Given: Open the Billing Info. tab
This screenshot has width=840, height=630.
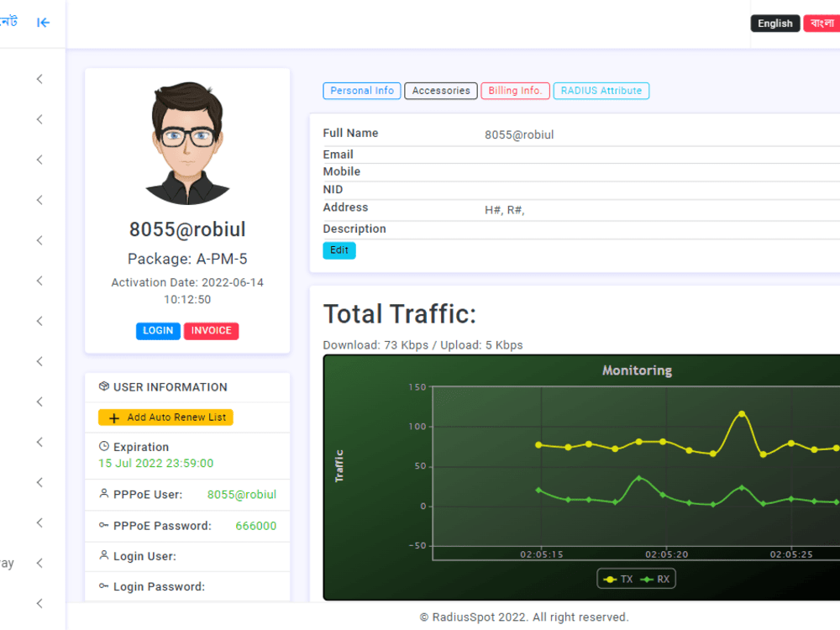Looking at the screenshot, I should (516, 91).
